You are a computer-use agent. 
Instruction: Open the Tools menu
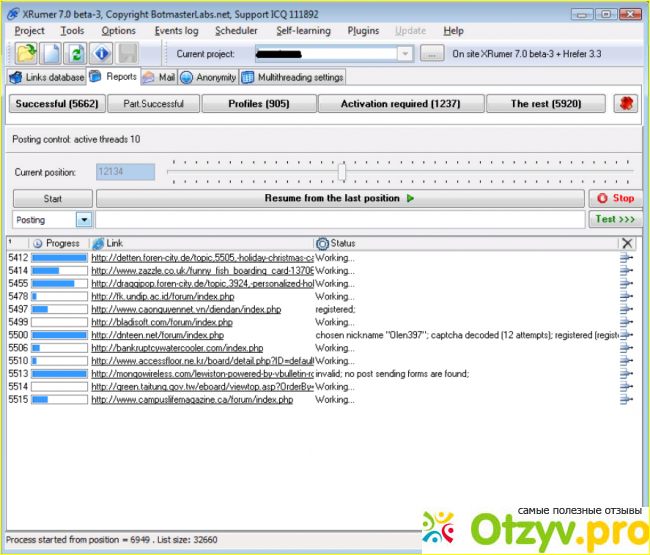click(x=72, y=31)
